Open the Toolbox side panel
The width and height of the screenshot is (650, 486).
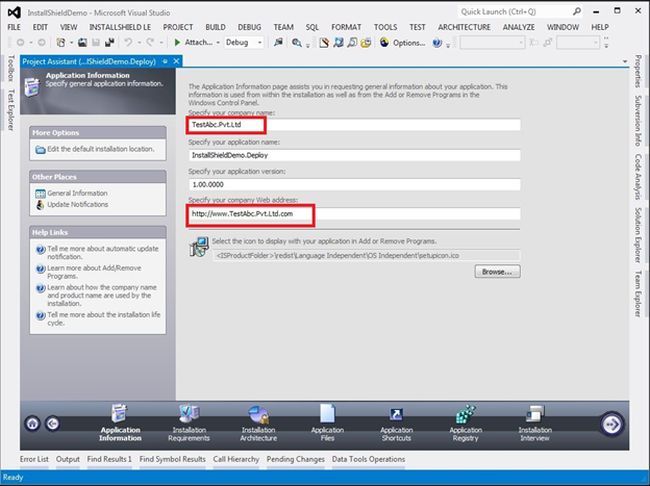click(x=11, y=68)
